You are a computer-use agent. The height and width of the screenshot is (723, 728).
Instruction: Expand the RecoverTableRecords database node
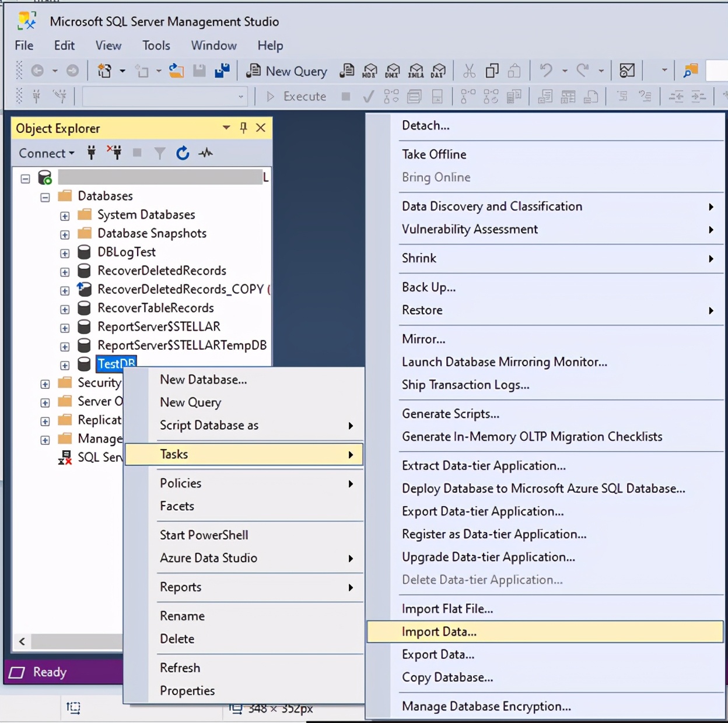[65, 309]
